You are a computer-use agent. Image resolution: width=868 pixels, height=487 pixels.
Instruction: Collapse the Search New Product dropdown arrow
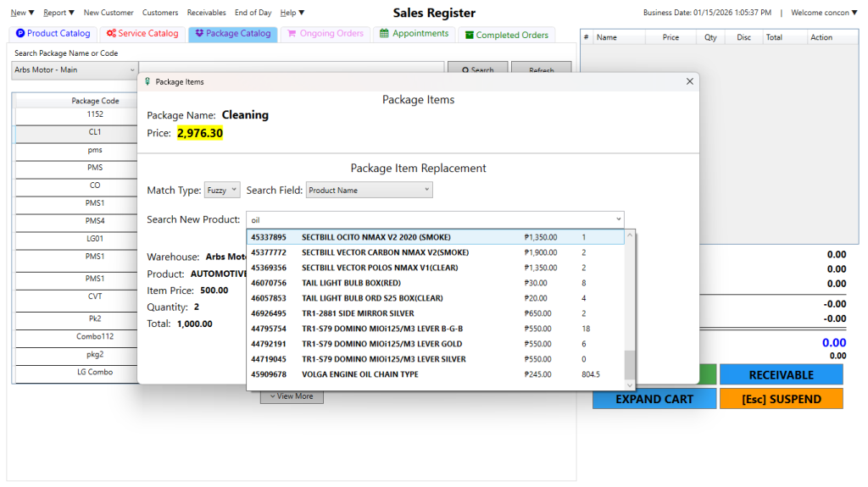coord(616,219)
